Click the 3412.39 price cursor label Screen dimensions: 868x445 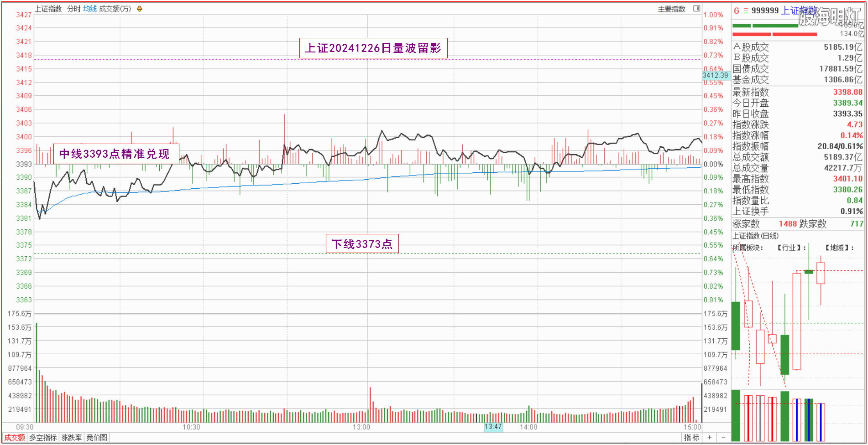pyautogui.click(x=716, y=75)
